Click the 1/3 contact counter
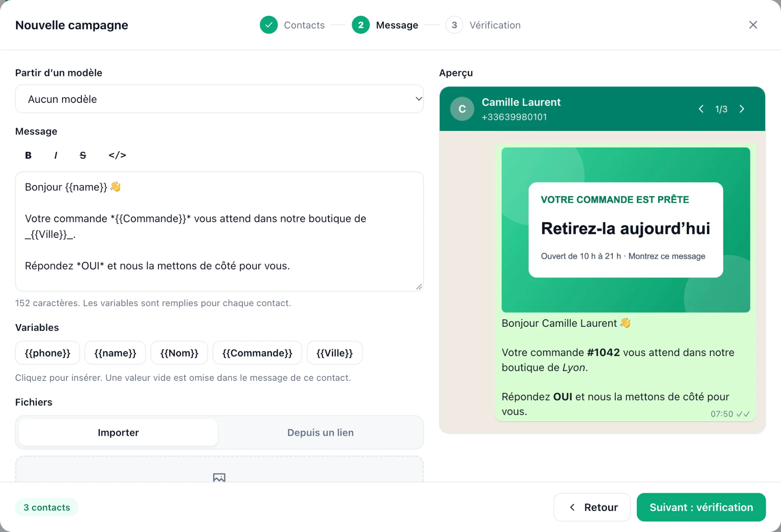Viewport: 781px width, 532px height. pyautogui.click(x=721, y=109)
